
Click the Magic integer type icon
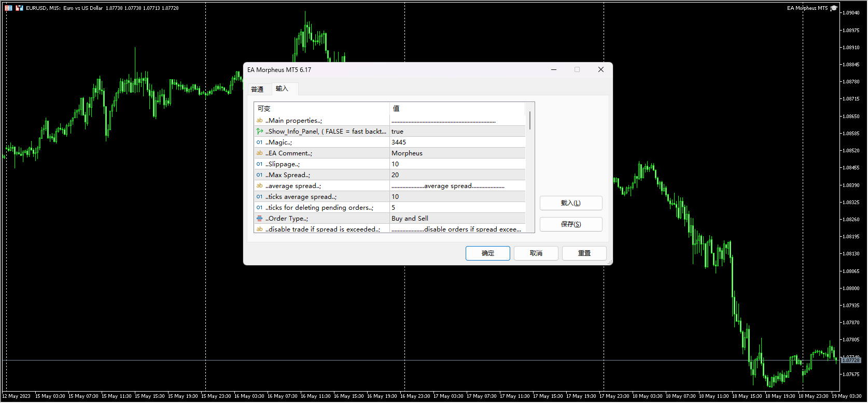(259, 142)
